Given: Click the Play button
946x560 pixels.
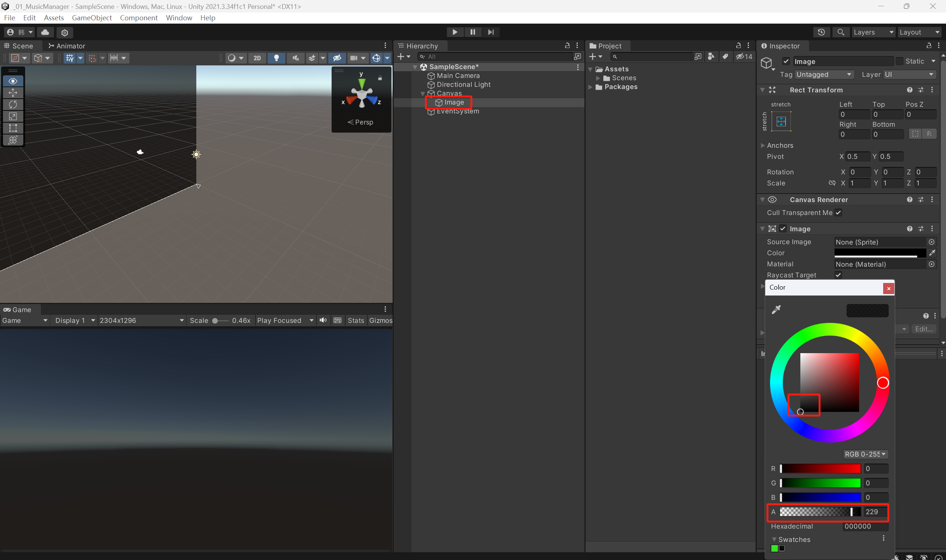Looking at the screenshot, I should coord(455,32).
